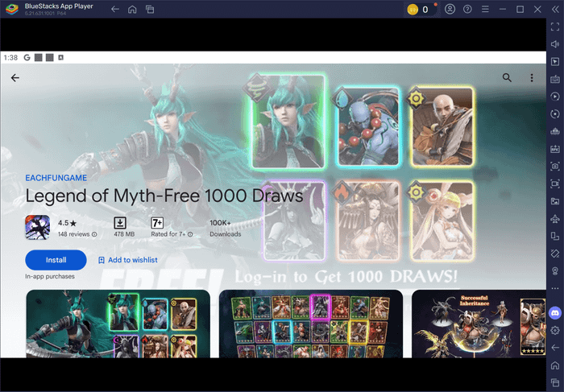Open EACHFUNGAME developer page
Viewport: 564px width, 392px height.
56,178
